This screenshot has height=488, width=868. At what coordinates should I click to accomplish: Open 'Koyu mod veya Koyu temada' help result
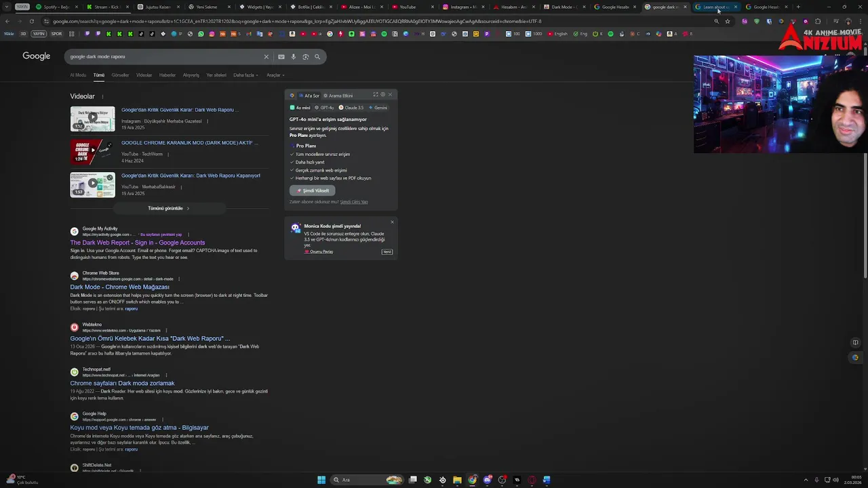pos(140,428)
